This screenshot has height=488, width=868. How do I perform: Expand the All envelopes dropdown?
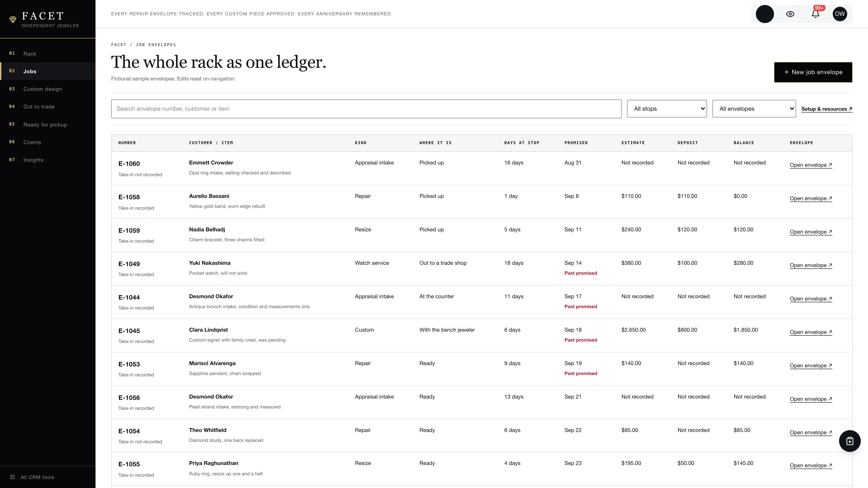click(754, 109)
